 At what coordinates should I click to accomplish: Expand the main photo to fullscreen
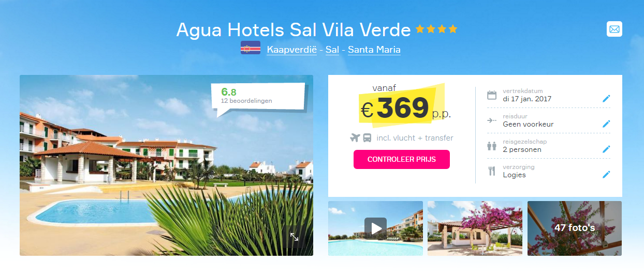[x=294, y=237]
